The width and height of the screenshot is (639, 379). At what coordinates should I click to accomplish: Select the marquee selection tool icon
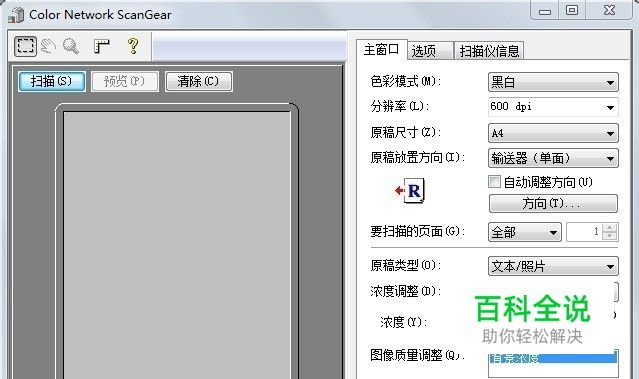click(25, 46)
